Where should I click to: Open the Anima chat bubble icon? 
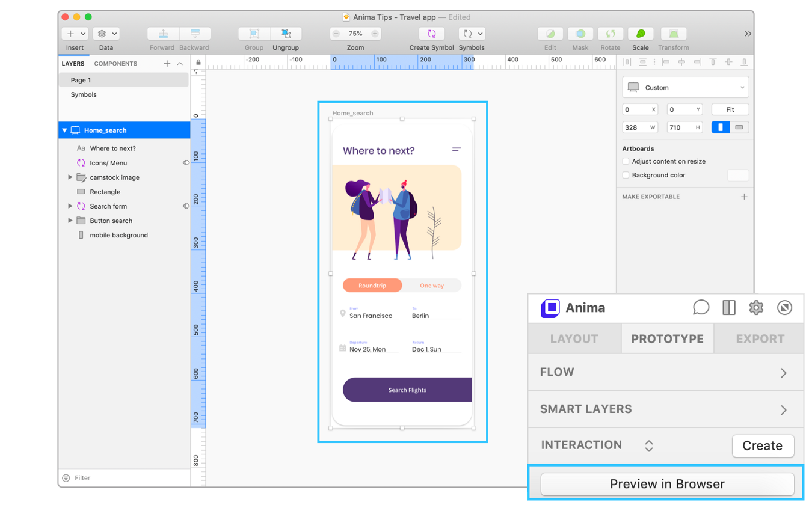701,308
